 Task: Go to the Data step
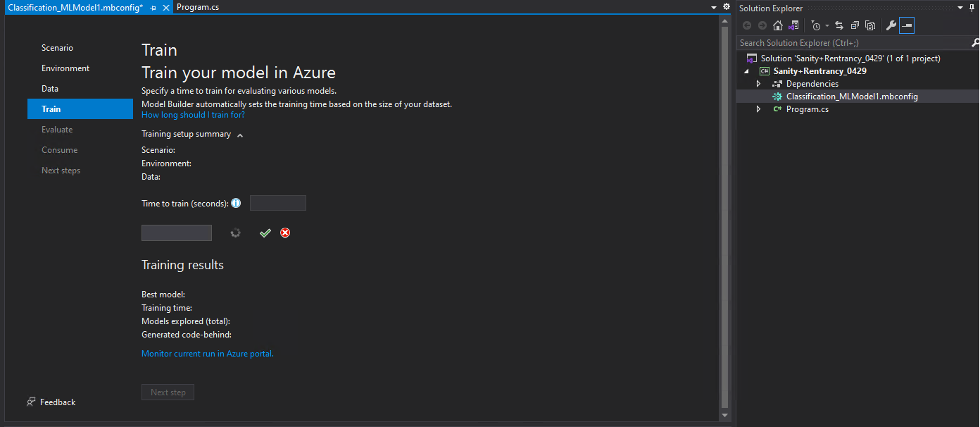point(50,89)
